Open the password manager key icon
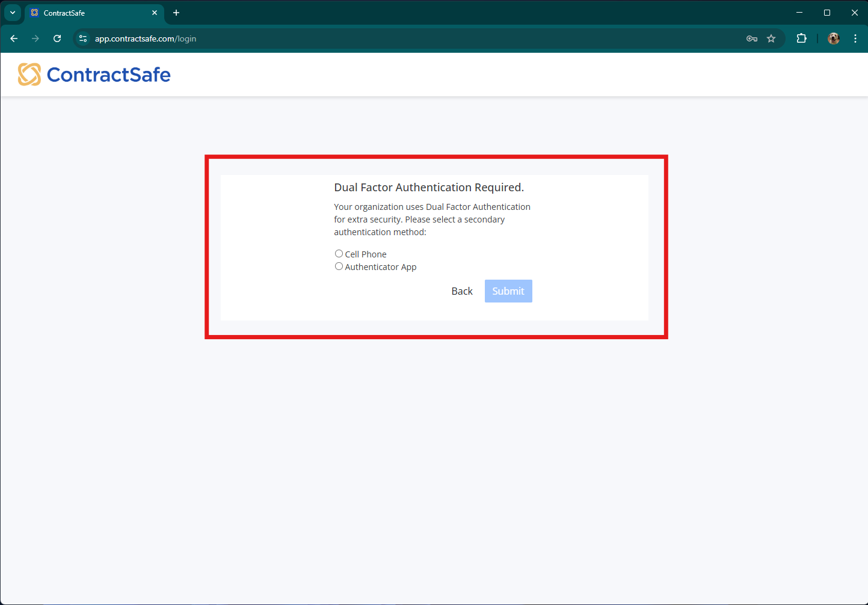868x605 pixels. [751, 38]
